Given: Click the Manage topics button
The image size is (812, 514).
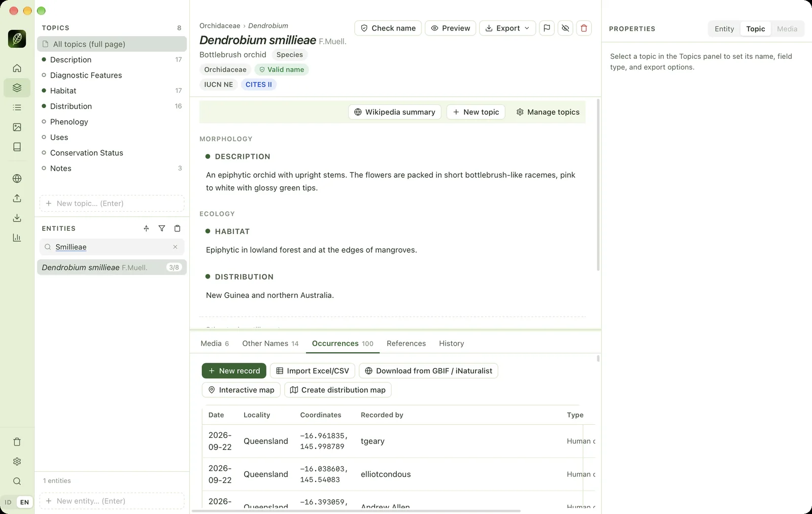Looking at the screenshot, I should click(x=548, y=112).
